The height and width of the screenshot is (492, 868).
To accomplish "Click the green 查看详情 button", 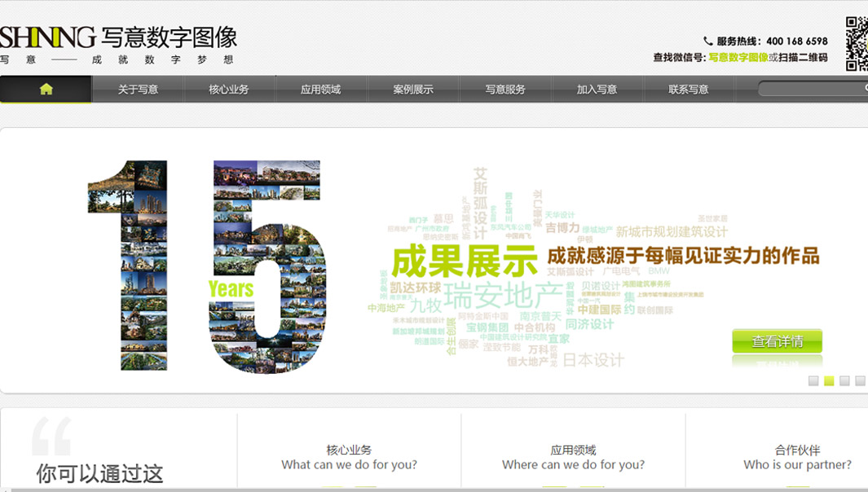I will pos(778,341).
